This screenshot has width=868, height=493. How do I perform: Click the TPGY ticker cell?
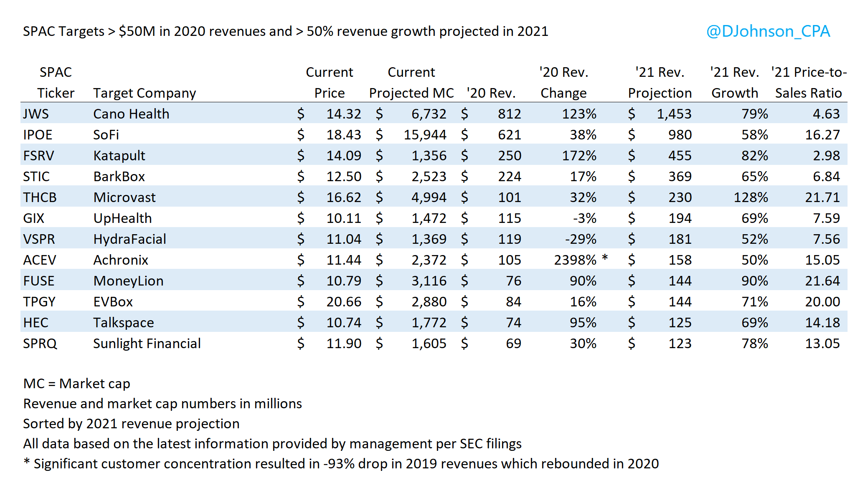[x=39, y=302]
